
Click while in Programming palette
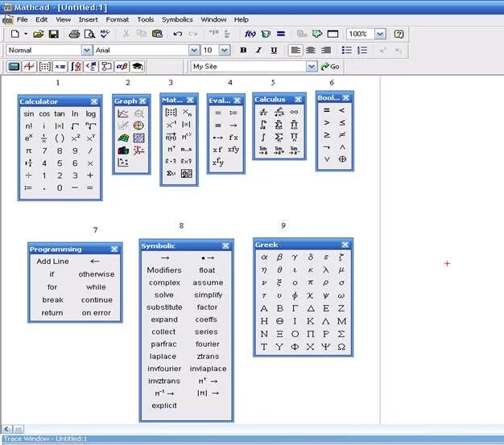[96, 287]
